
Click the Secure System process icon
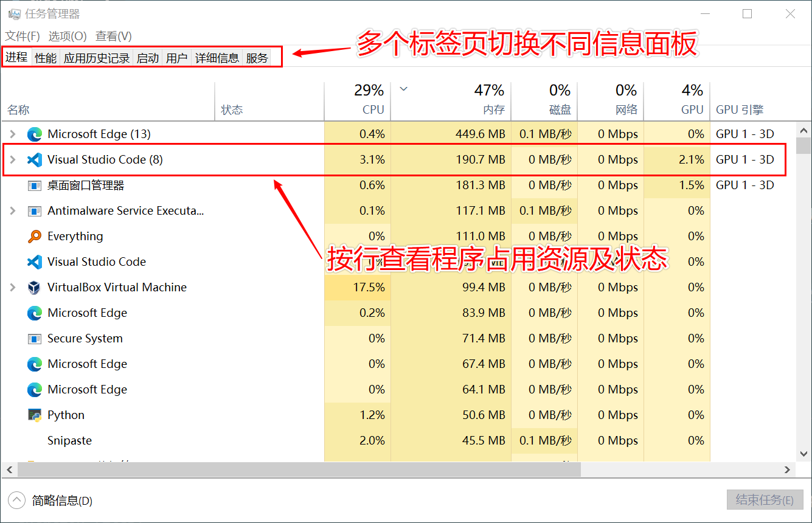tap(35, 339)
